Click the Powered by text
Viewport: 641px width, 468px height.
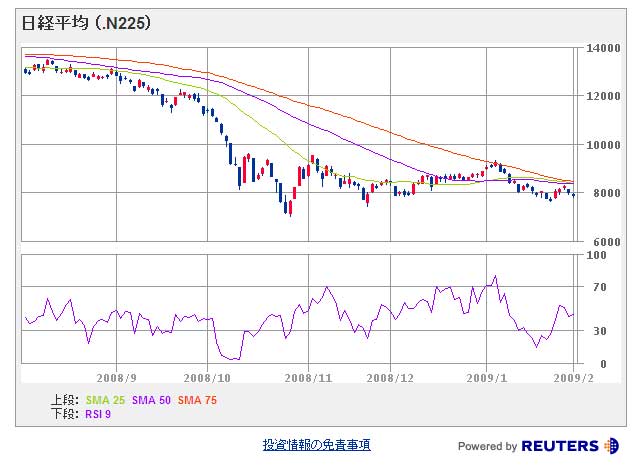487,446
